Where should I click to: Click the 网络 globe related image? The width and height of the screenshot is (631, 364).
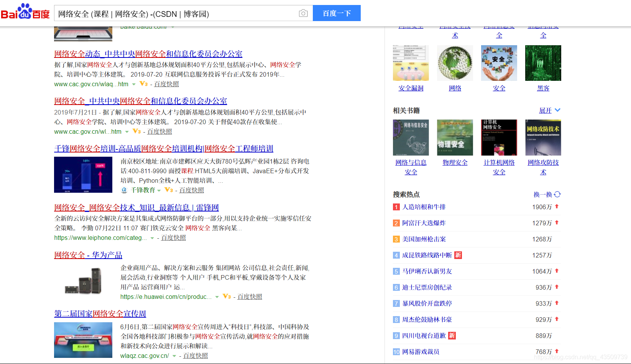click(455, 63)
